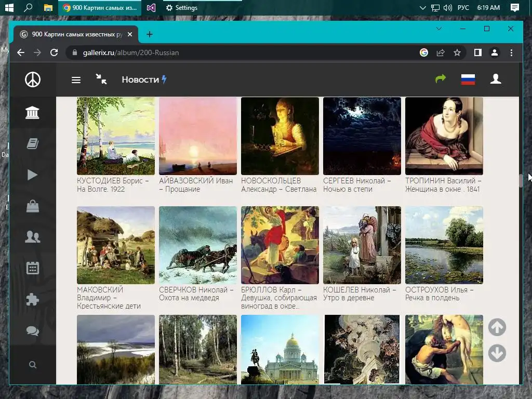Open Windows Start menu
This screenshot has height=399, width=532.
click(x=9, y=7)
